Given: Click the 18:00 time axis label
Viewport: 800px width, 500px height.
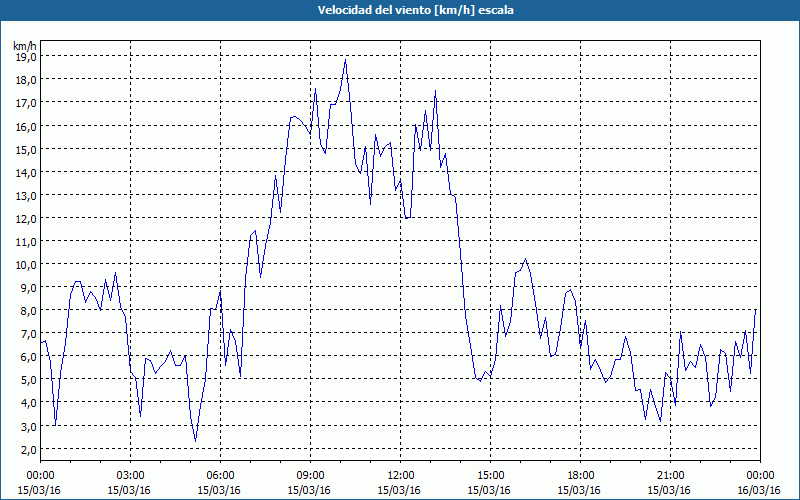Looking at the screenshot, I should pyautogui.click(x=580, y=476).
